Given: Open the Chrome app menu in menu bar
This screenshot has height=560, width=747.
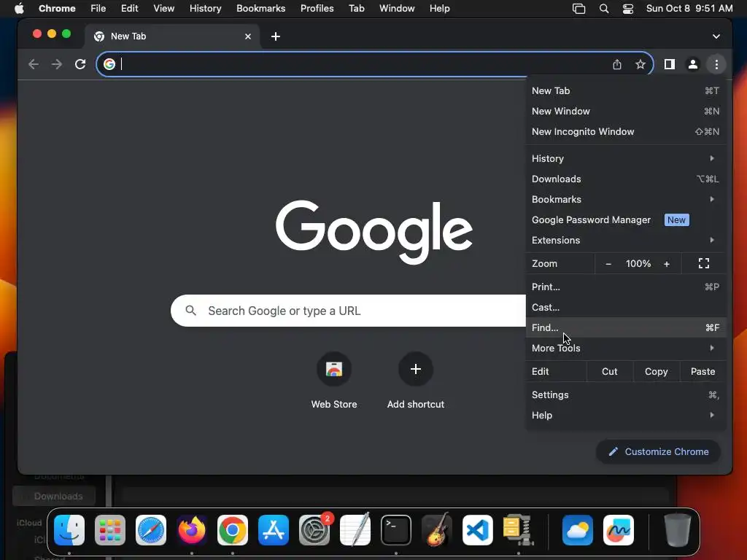Looking at the screenshot, I should pyautogui.click(x=57, y=9).
